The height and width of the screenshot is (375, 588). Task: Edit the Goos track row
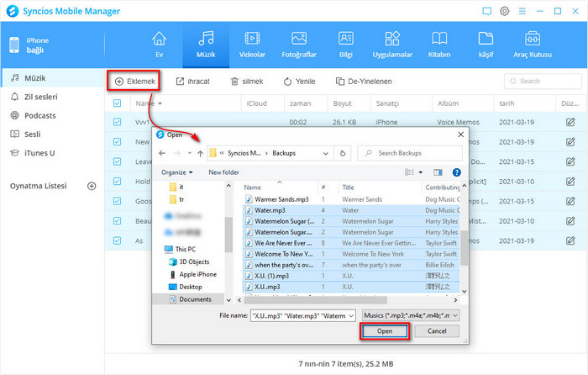pos(570,201)
